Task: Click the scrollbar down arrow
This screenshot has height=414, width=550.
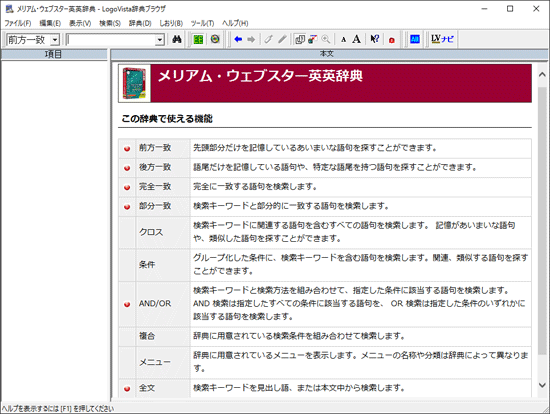Action: 542,385
